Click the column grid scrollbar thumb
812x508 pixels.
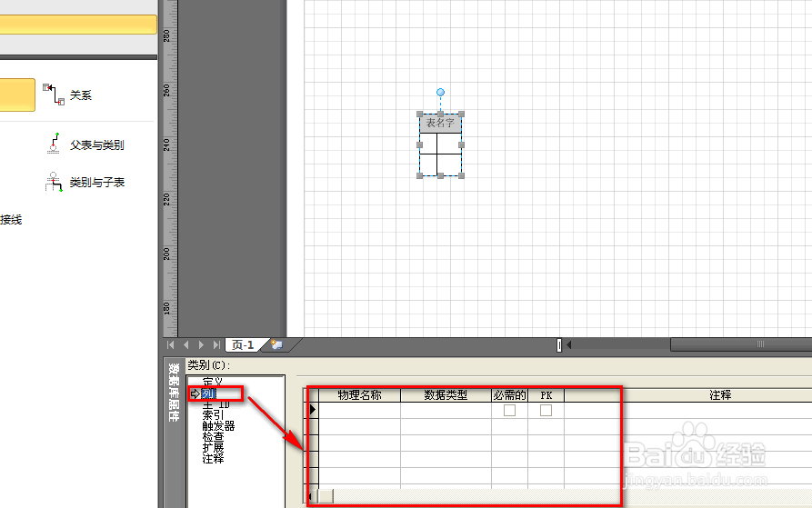(x=326, y=496)
